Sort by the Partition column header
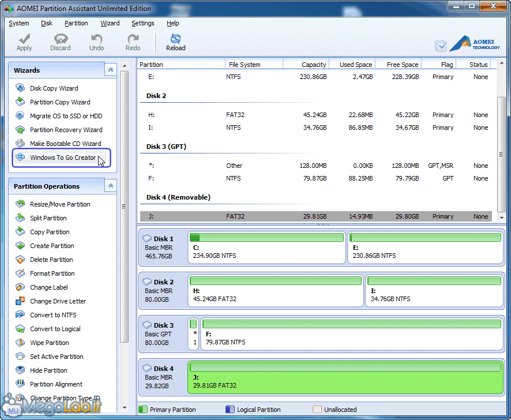This screenshot has height=420, width=511. point(181,64)
